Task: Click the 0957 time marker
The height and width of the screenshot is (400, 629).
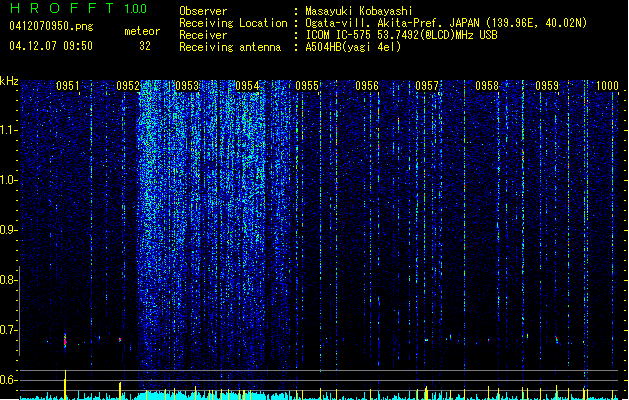Action: click(427, 86)
